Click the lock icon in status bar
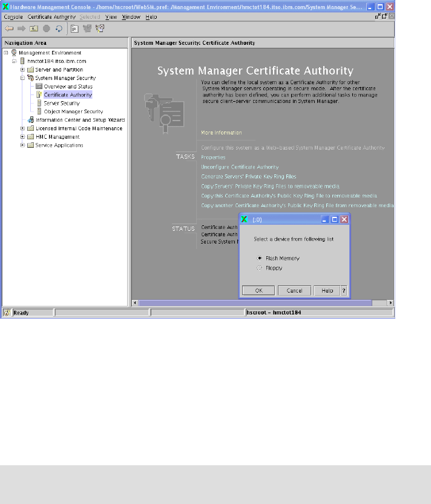 (7, 313)
